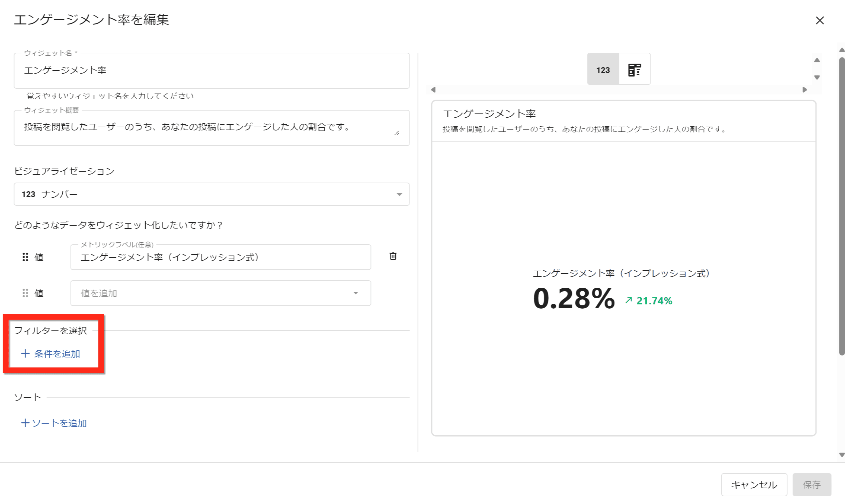Click preview panel scroll down arrow

817,77
